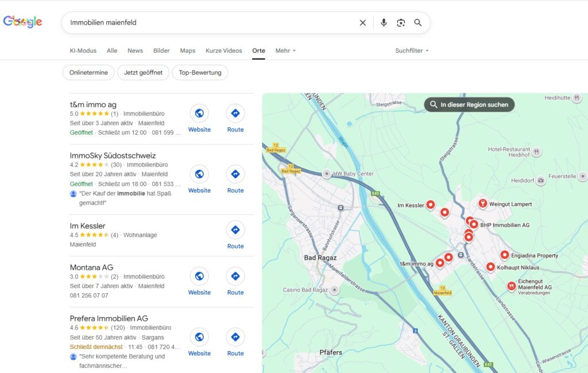
Task: Open the Website link for t&m immo ag
Action: point(199,113)
